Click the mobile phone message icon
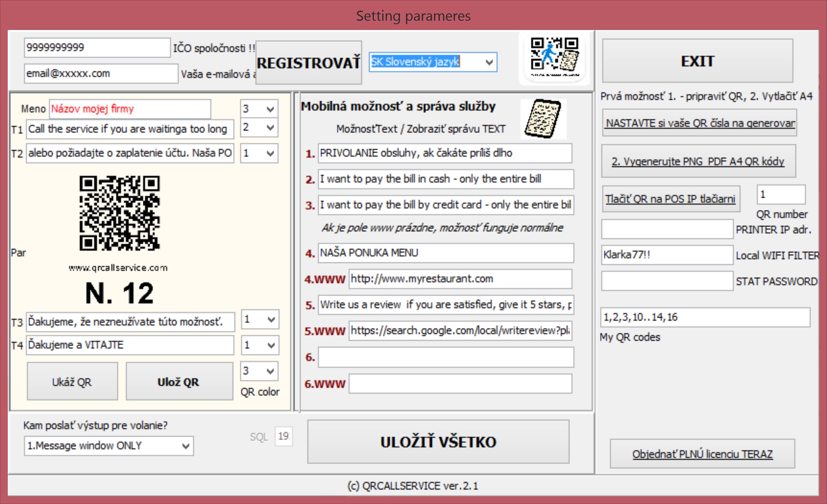Image resolution: width=827 pixels, height=504 pixels. pyautogui.click(x=543, y=118)
